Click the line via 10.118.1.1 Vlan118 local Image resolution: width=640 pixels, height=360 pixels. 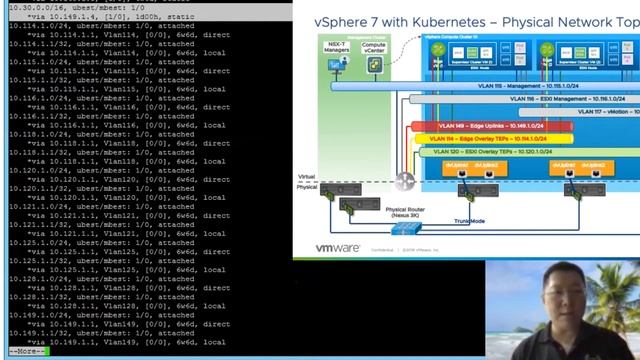pyautogui.click(x=126, y=161)
